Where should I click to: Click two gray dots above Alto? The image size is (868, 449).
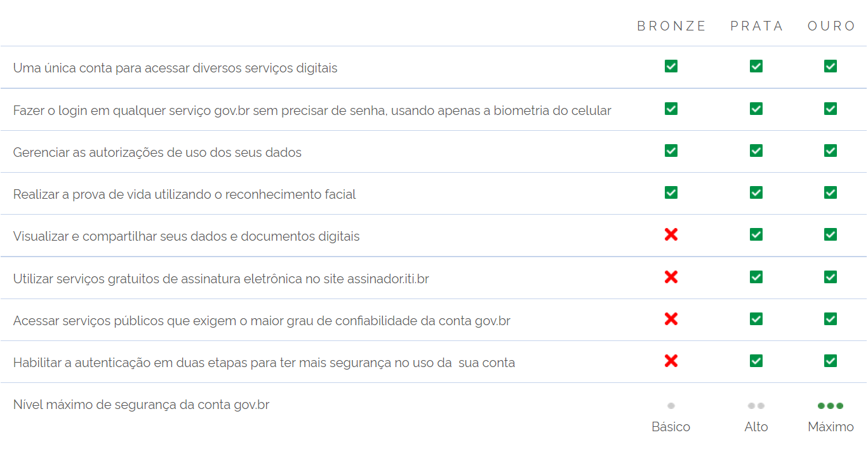(x=756, y=406)
